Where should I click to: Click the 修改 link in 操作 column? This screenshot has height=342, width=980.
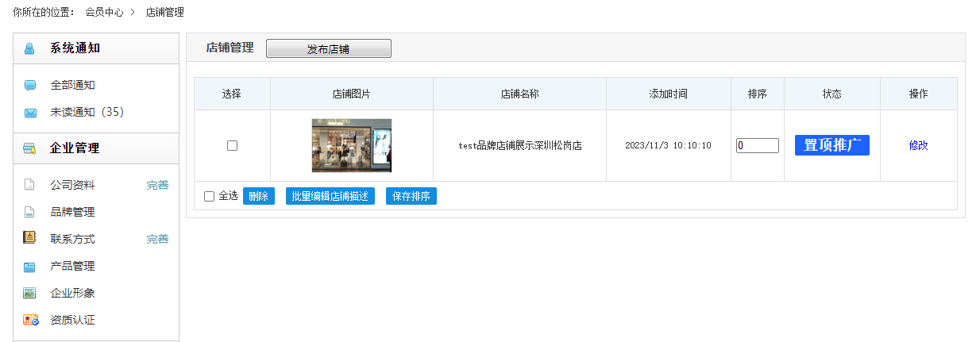coord(919,145)
